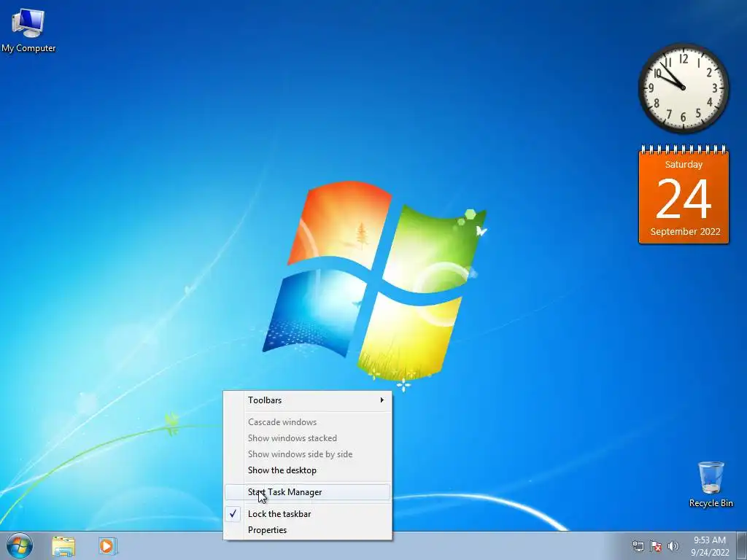This screenshot has width=747, height=560.
Task: Expand the Toolbars submenu
Action: [x=308, y=400]
